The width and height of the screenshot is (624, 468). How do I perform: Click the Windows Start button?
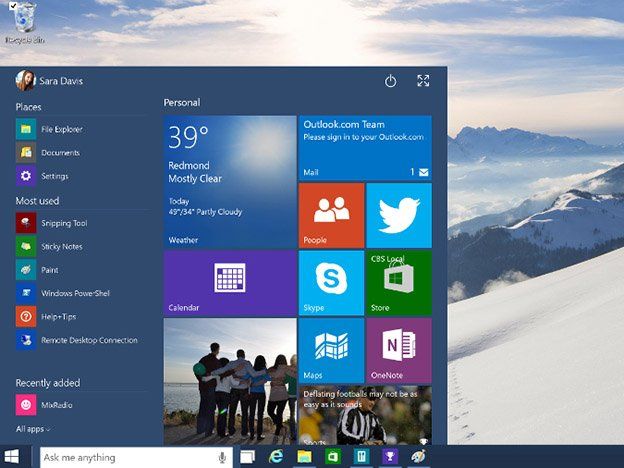pyautogui.click(x=12, y=457)
